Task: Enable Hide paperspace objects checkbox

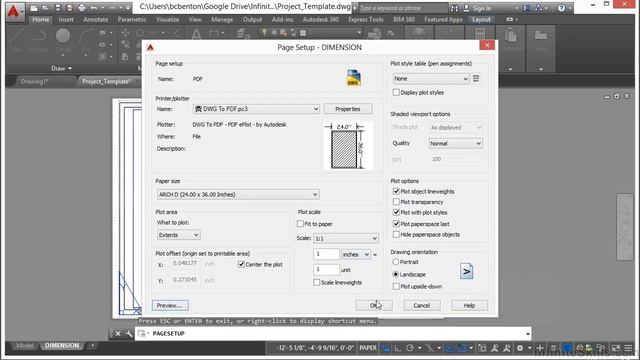Action: pos(396,234)
